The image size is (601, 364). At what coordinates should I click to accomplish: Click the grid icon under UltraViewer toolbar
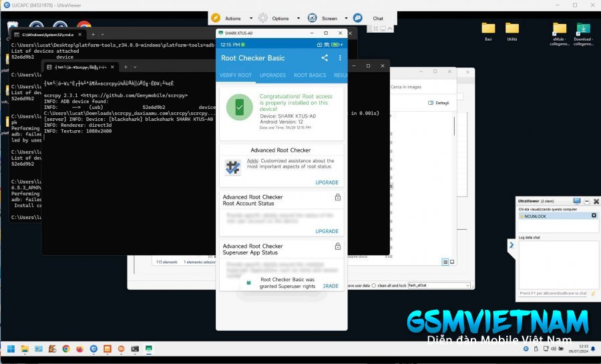coord(370,29)
